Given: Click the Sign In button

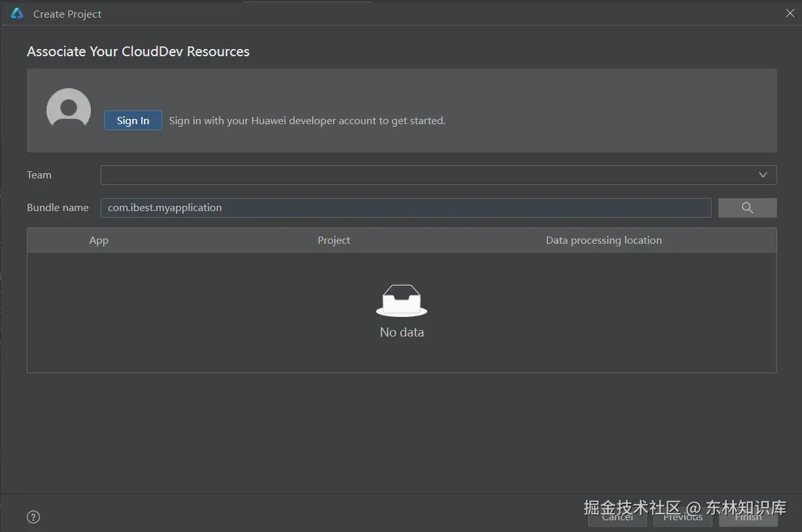Looking at the screenshot, I should point(133,120).
